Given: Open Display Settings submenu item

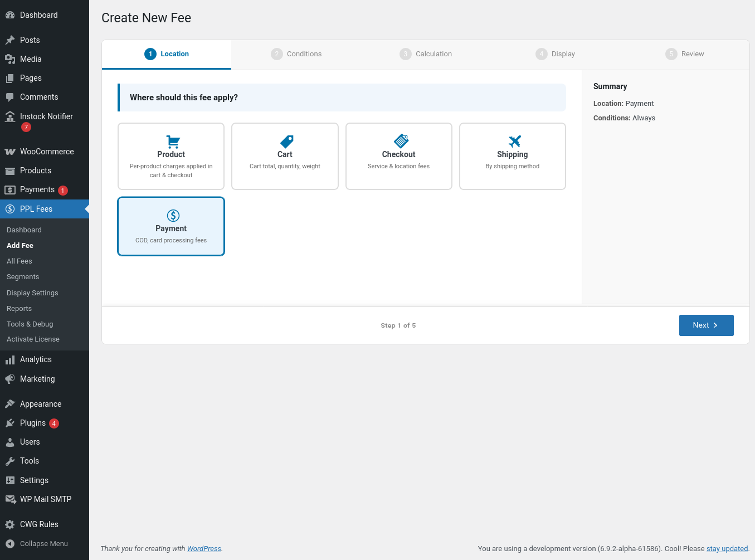Looking at the screenshot, I should pyautogui.click(x=32, y=293).
